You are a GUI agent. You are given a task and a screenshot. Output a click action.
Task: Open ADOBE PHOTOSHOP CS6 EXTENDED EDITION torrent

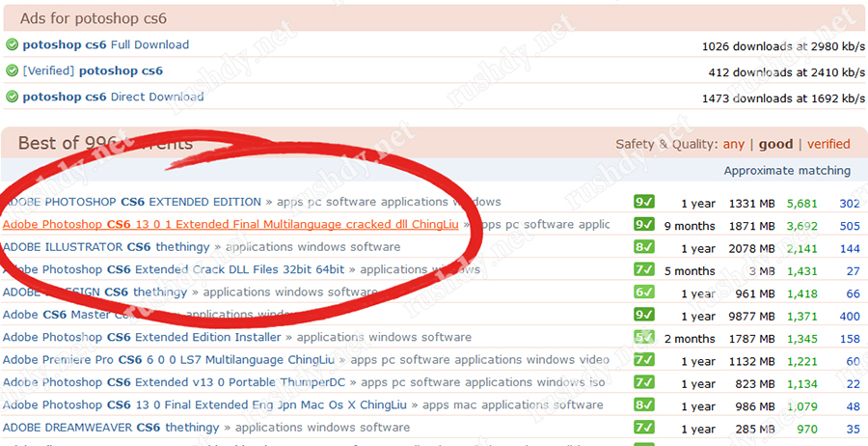point(132,202)
